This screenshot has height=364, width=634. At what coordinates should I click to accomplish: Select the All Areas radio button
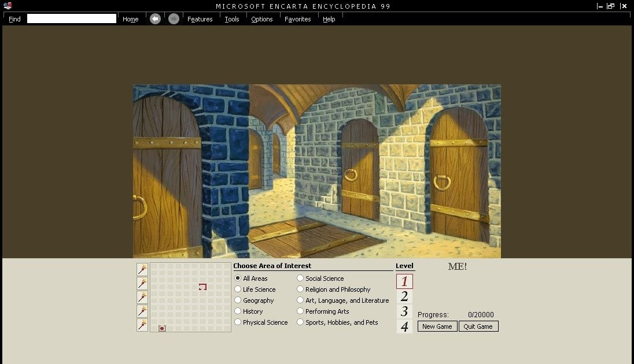point(238,278)
